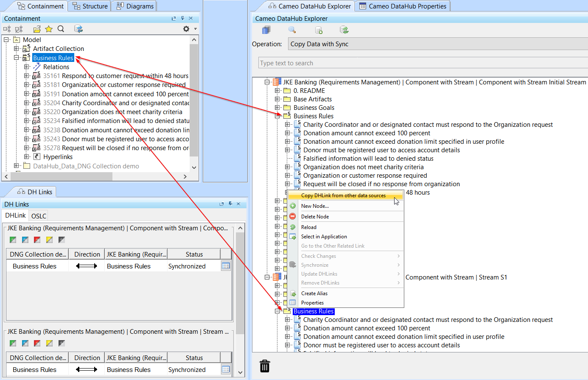Click the blue stacked database icon in DataHub toolbar

point(266,30)
